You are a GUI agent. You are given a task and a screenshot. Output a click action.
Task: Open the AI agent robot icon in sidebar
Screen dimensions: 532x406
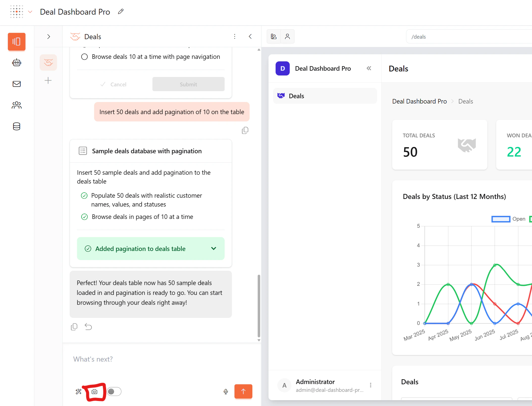tap(16, 63)
